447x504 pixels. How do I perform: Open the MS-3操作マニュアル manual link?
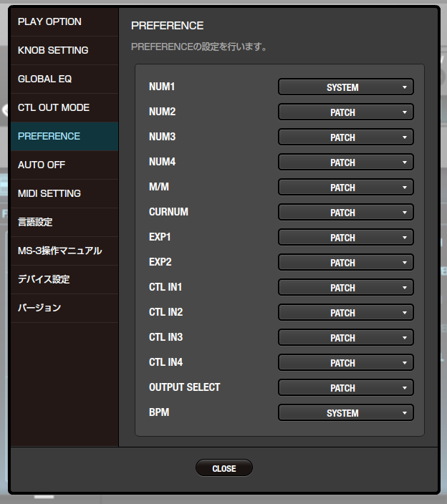64,251
